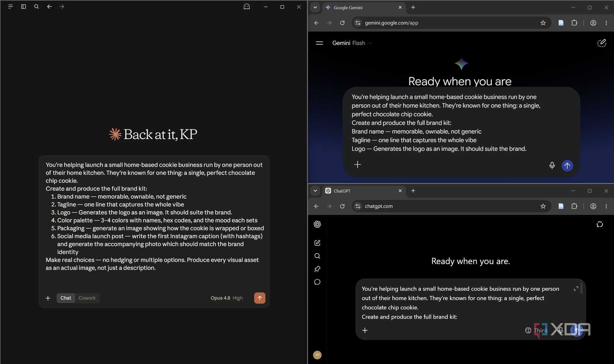
Task: Click the scrollbar in ChatGPT prompt box
Action: click(x=581, y=288)
